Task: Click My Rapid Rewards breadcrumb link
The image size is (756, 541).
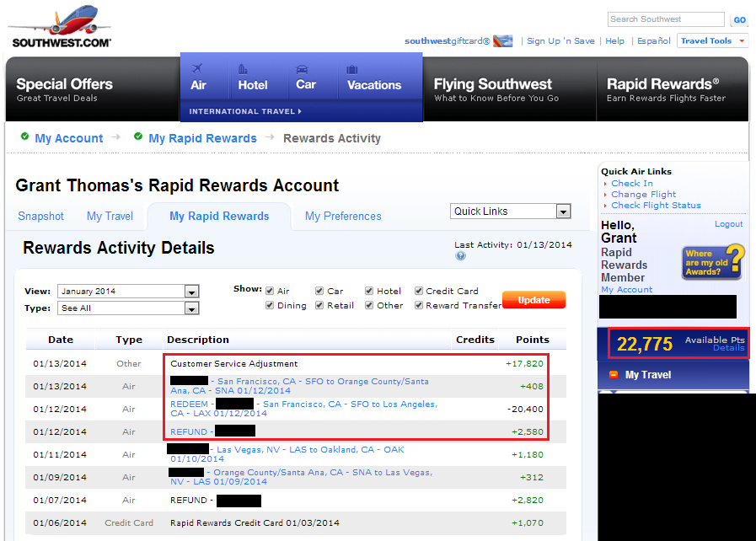Action: pyautogui.click(x=202, y=138)
